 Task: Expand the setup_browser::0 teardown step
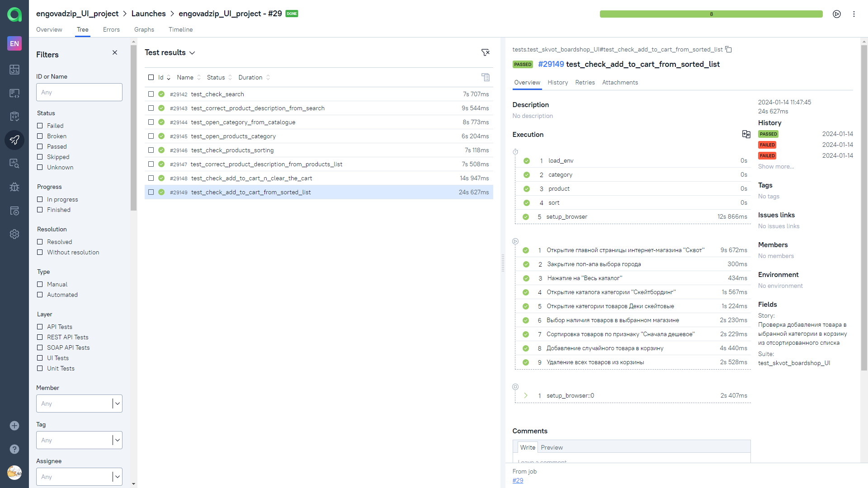click(x=526, y=395)
